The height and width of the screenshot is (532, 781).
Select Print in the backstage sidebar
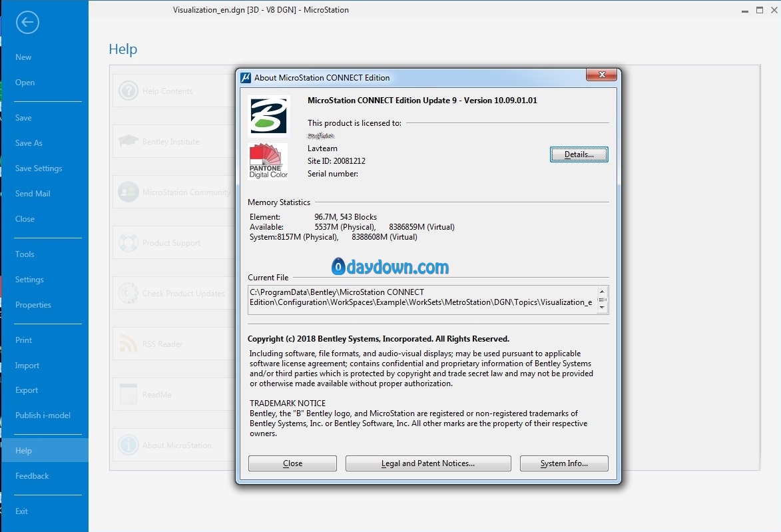[23, 340]
